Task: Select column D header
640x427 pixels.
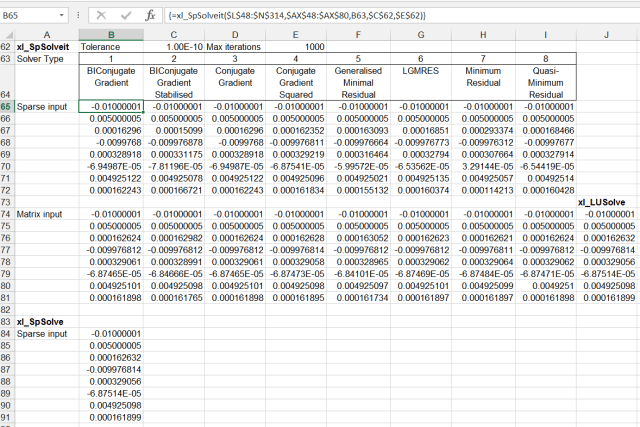Action: (x=235, y=35)
